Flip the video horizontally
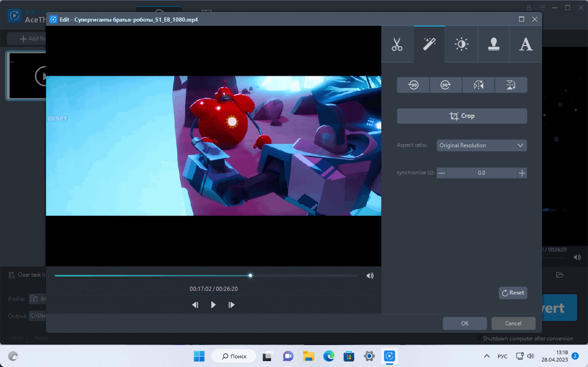The image size is (588, 367). pos(478,85)
